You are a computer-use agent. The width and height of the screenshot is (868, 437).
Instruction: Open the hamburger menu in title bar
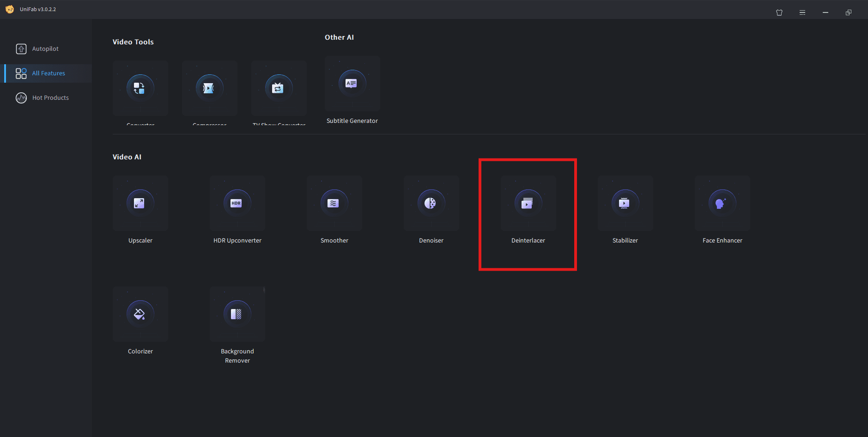point(802,12)
